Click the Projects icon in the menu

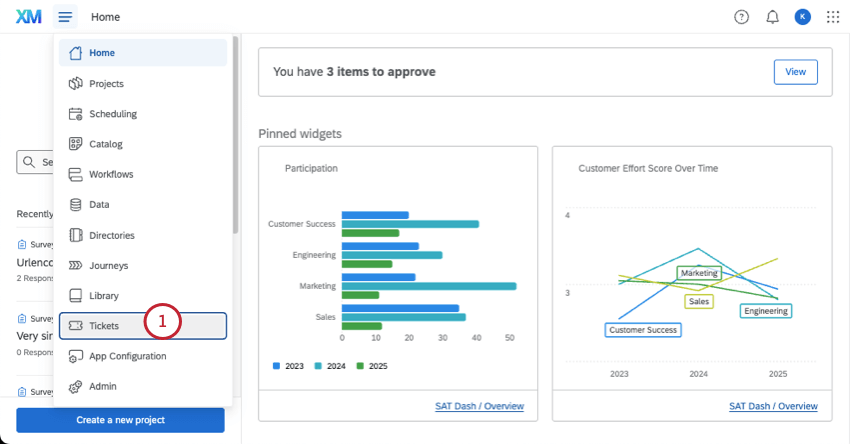[x=75, y=84]
